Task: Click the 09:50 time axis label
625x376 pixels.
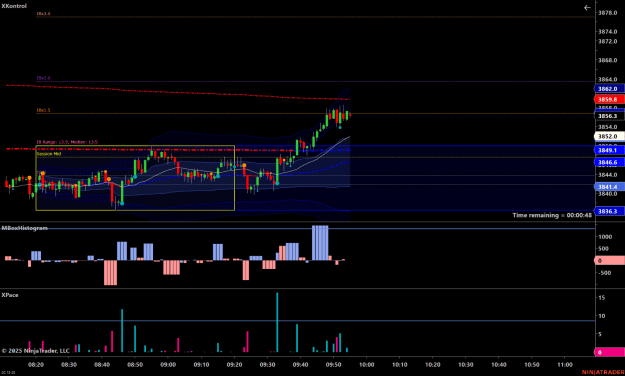Action: (x=334, y=364)
